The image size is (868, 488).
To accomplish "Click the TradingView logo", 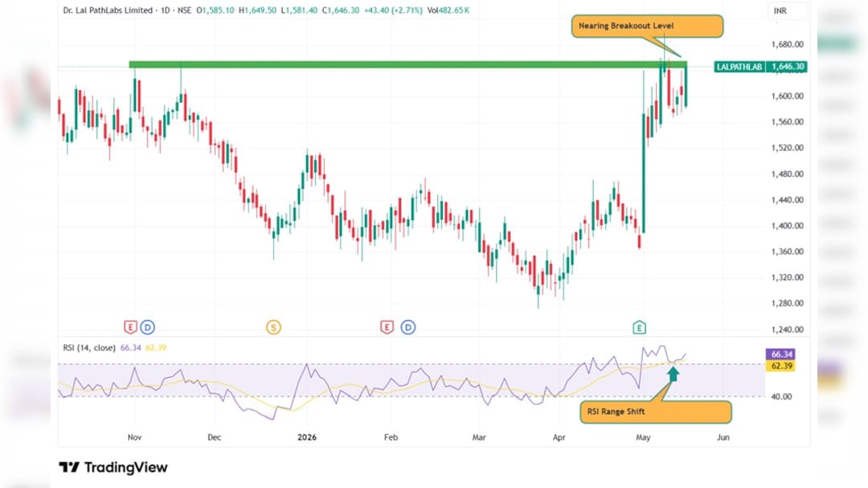I will (113, 468).
